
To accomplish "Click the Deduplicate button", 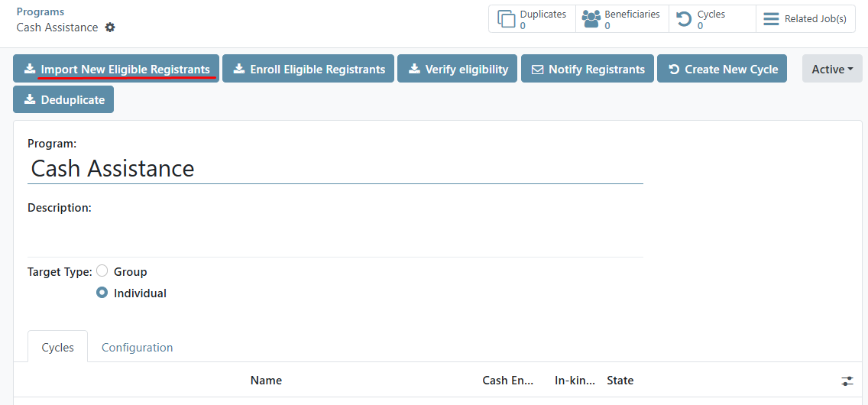I will pos(63,99).
